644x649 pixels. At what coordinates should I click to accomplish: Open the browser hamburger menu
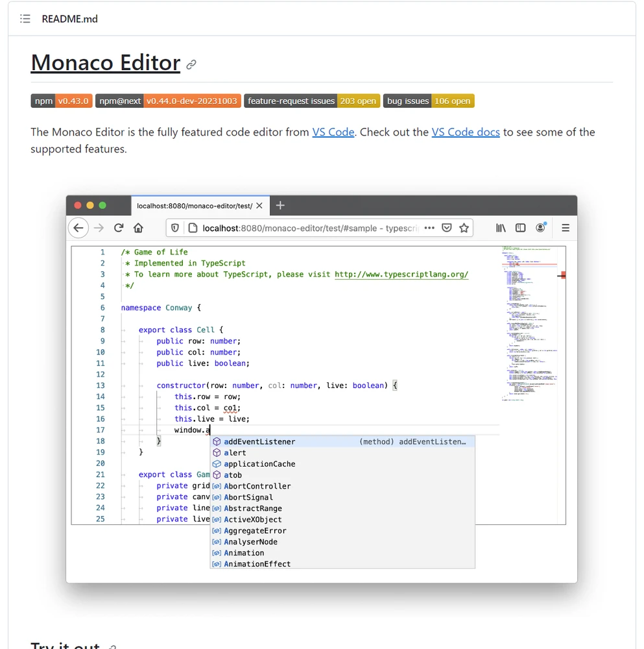(x=565, y=228)
